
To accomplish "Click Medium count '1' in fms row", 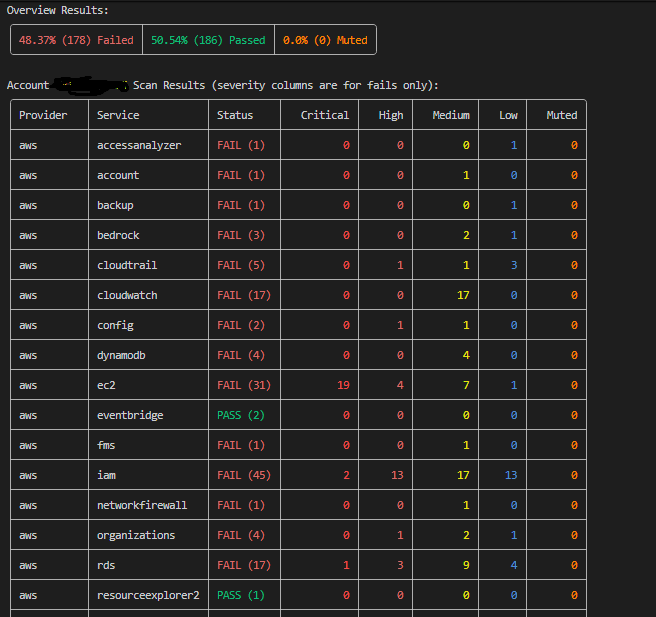I will [x=466, y=445].
